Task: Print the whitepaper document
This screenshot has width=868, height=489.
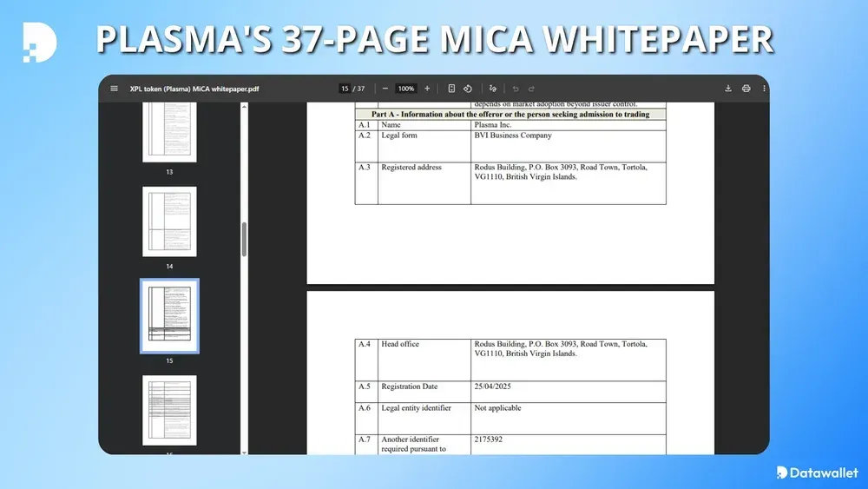Action: coord(746,89)
